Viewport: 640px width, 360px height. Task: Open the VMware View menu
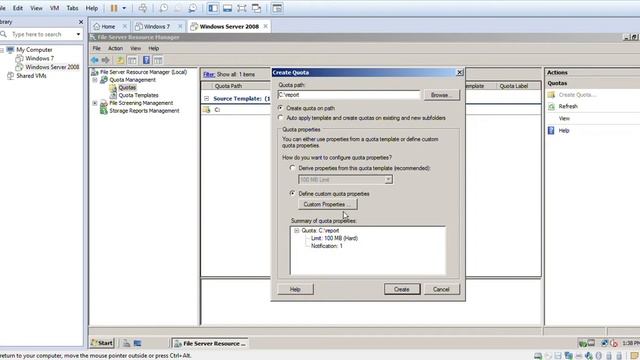click(36, 8)
